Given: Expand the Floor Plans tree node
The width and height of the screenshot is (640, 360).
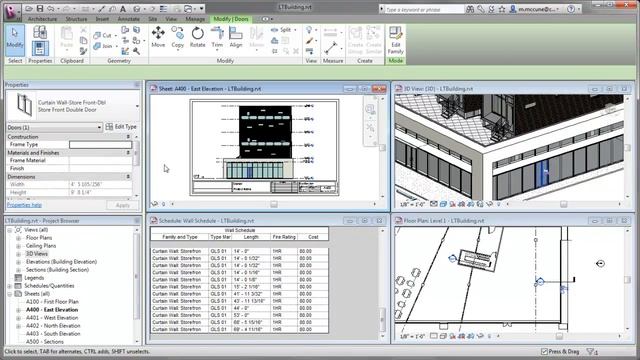Looking at the screenshot, I should [18, 238].
